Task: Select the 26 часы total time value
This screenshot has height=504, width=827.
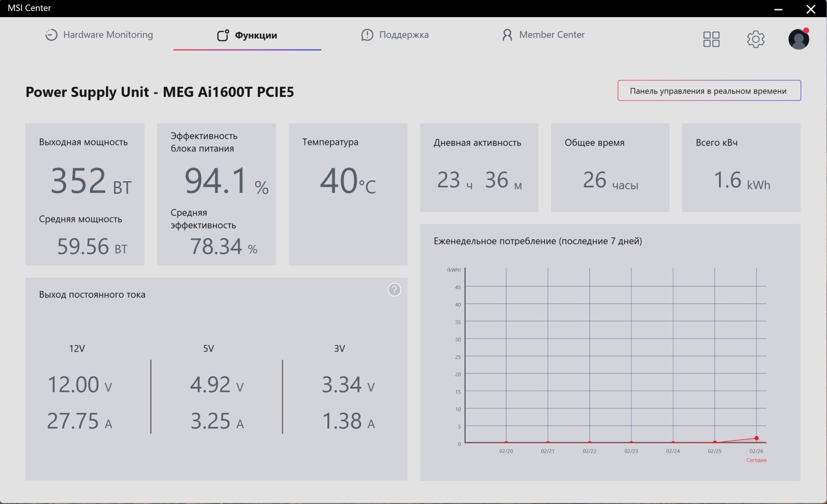Action: (x=610, y=180)
